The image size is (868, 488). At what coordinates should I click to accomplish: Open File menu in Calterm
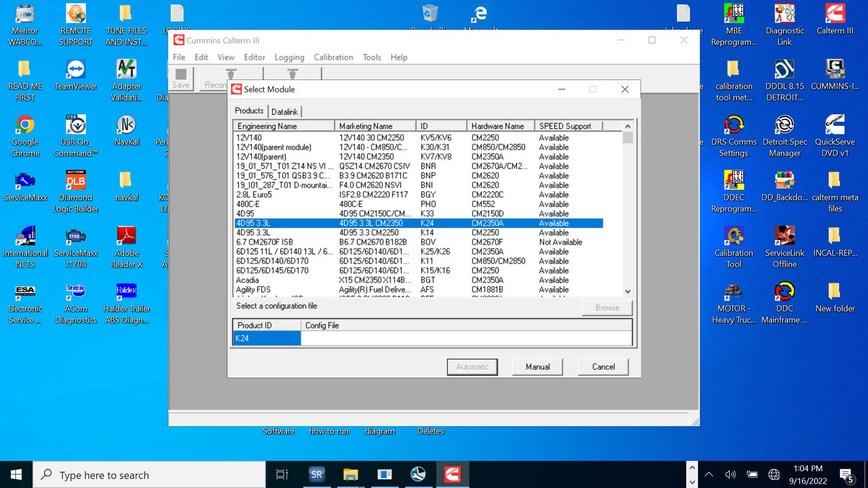coord(179,57)
